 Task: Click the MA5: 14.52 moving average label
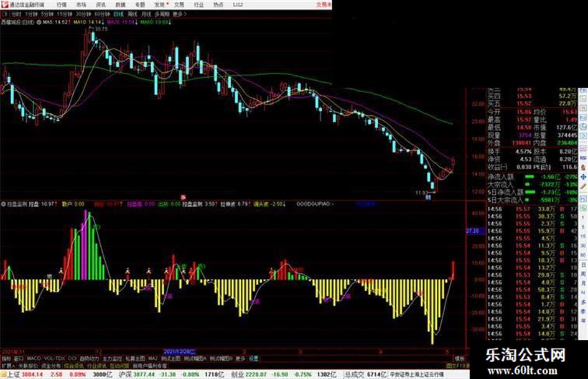coord(56,22)
